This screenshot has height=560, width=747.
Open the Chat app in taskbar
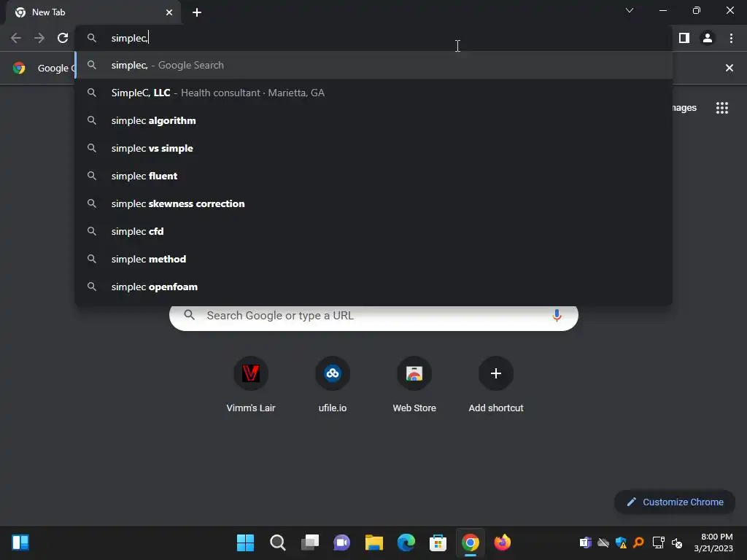(x=341, y=542)
